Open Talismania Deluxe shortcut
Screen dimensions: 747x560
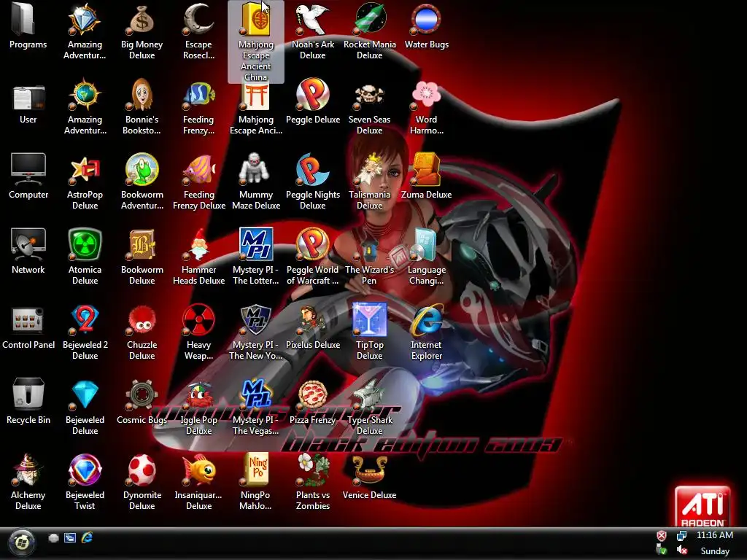pos(370,170)
